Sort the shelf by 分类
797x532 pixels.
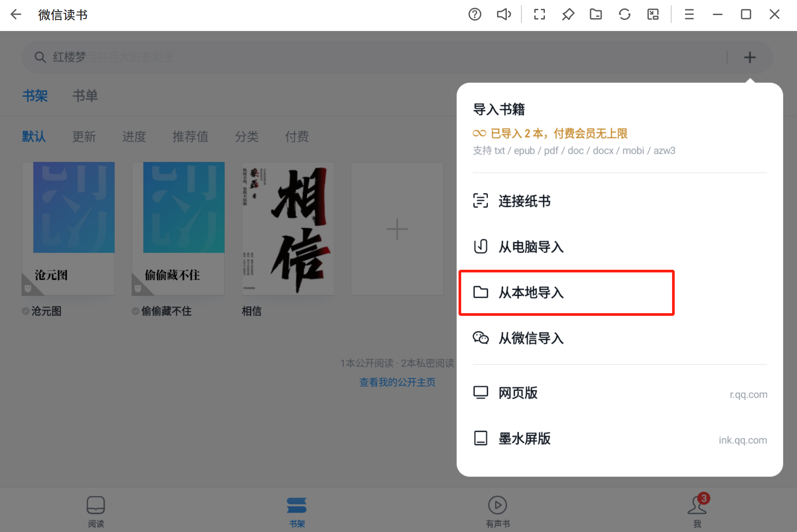[x=247, y=136]
